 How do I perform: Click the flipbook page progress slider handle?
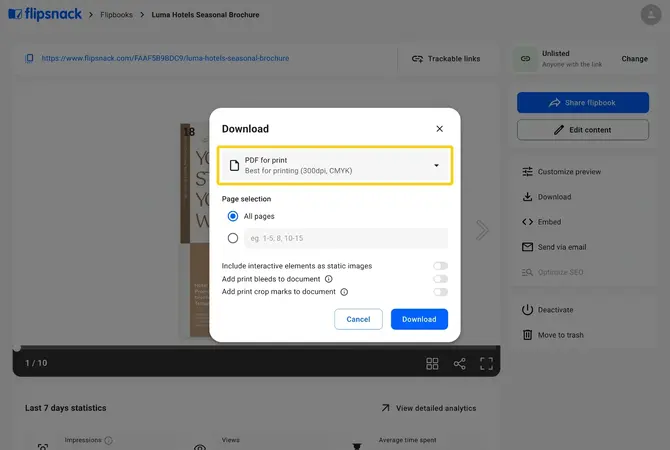17,348
